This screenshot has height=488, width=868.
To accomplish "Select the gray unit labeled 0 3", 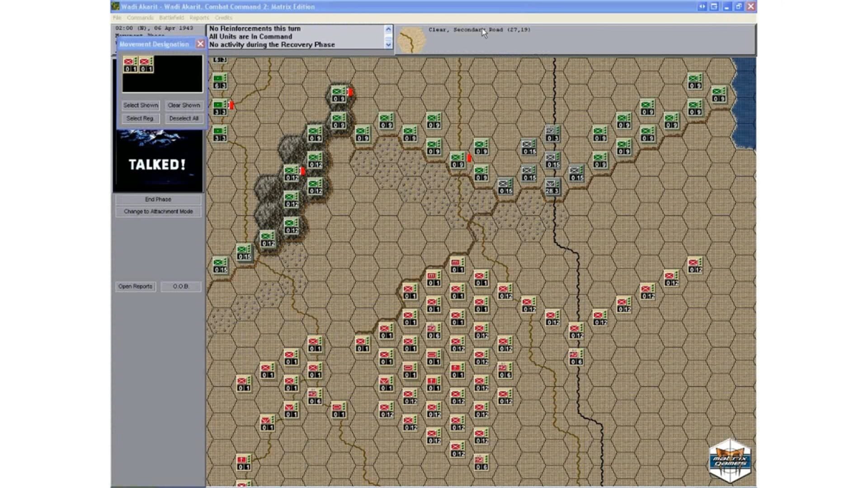I will pyautogui.click(x=552, y=134).
